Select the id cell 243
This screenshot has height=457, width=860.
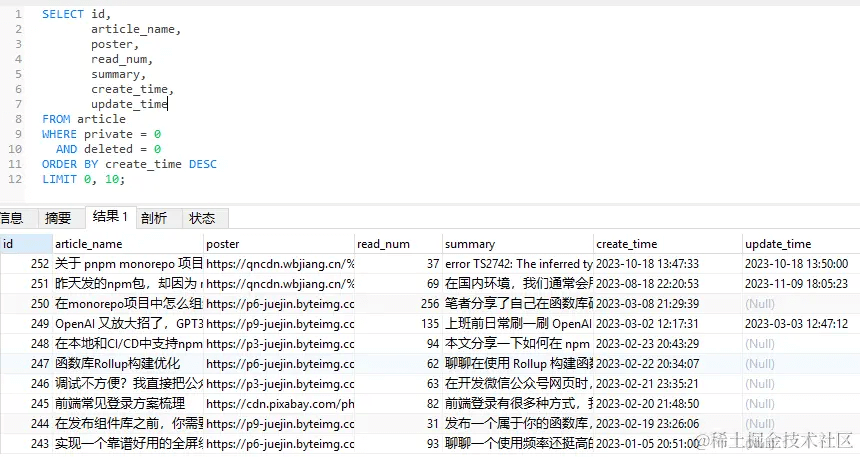[x=26, y=444]
